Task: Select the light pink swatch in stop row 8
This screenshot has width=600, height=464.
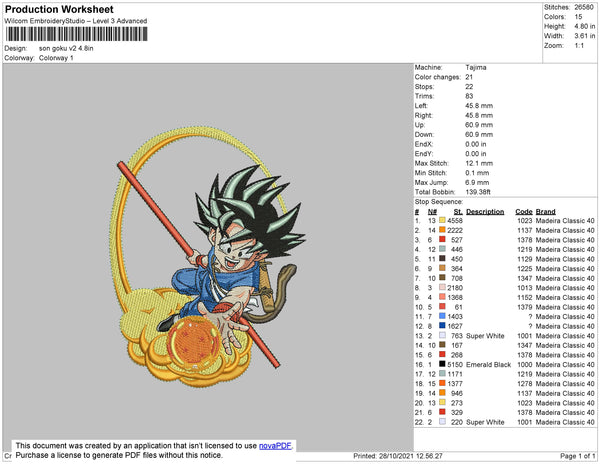Action: click(442, 287)
